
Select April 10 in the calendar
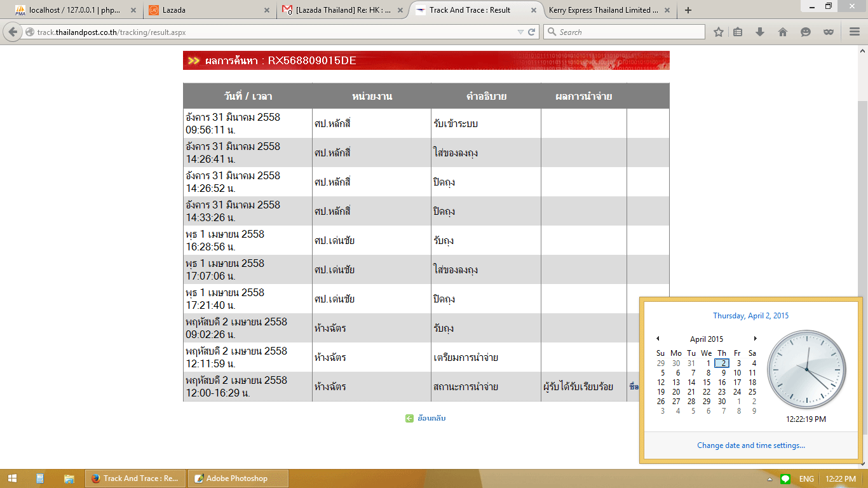coord(737,373)
